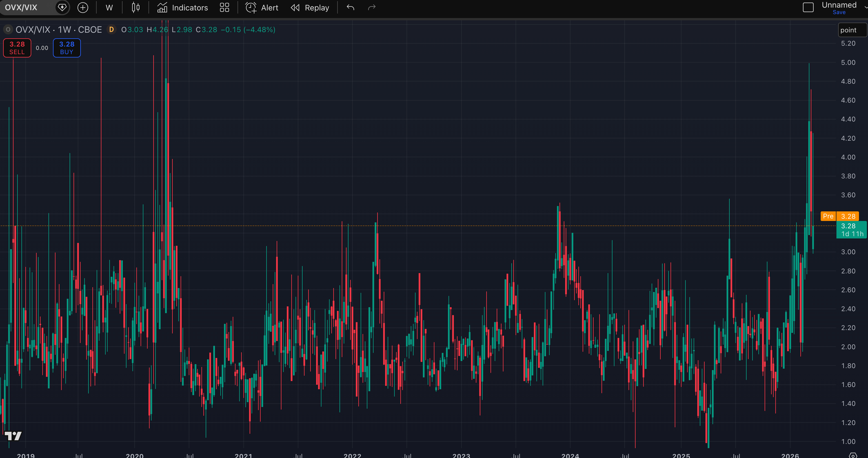The image size is (868, 458).
Task: Open the Indicators menu
Action: (183, 7)
